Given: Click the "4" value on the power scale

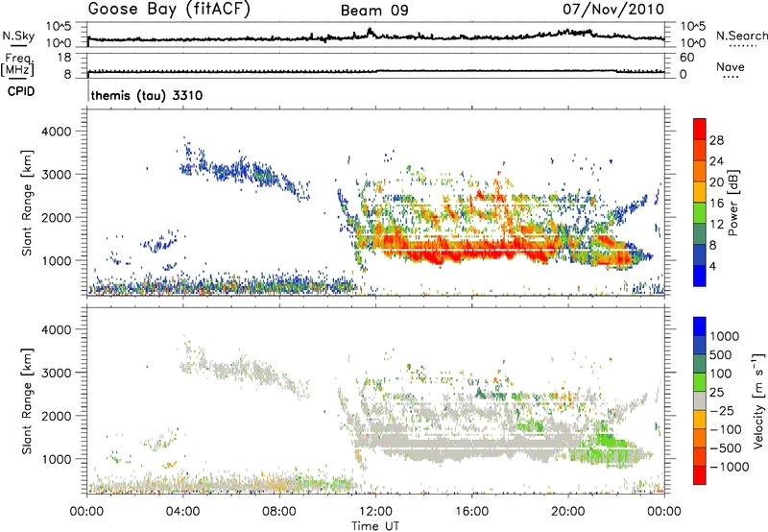Looking at the screenshot, I should pyautogui.click(x=712, y=266).
